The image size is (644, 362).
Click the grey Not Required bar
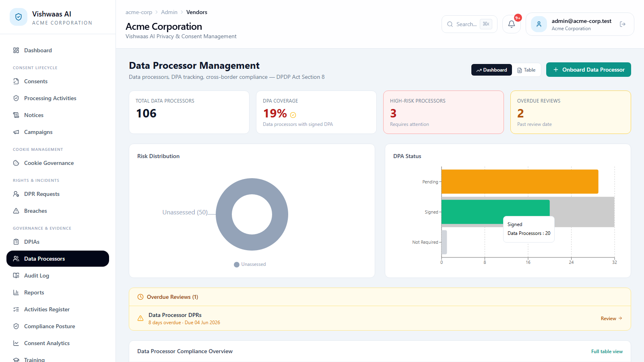tap(444, 242)
